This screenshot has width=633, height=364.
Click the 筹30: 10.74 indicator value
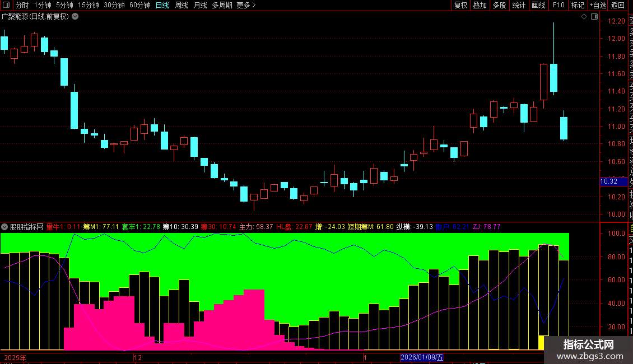pos(218,227)
